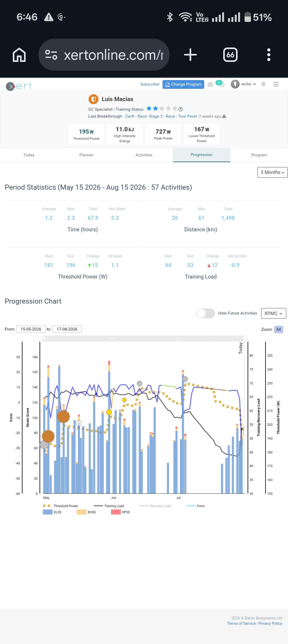Toggle Recovery Load series in chart legend
The width and height of the screenshot is (288, 644).
[x=155, y=506]
